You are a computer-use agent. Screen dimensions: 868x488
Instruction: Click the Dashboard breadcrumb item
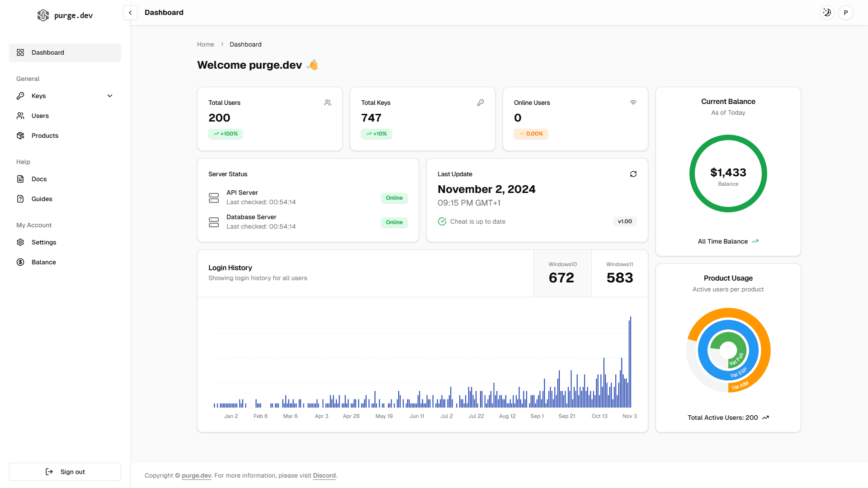click(245, 44)
